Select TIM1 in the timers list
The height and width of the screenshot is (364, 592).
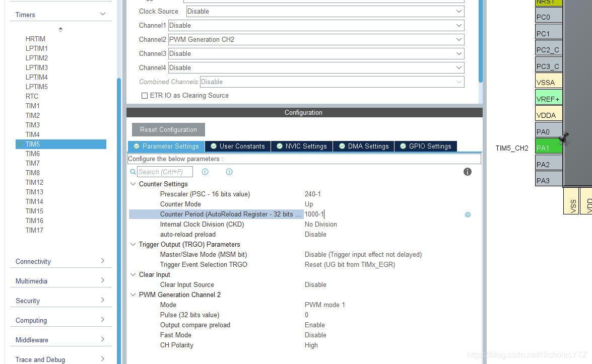(32, 106)
